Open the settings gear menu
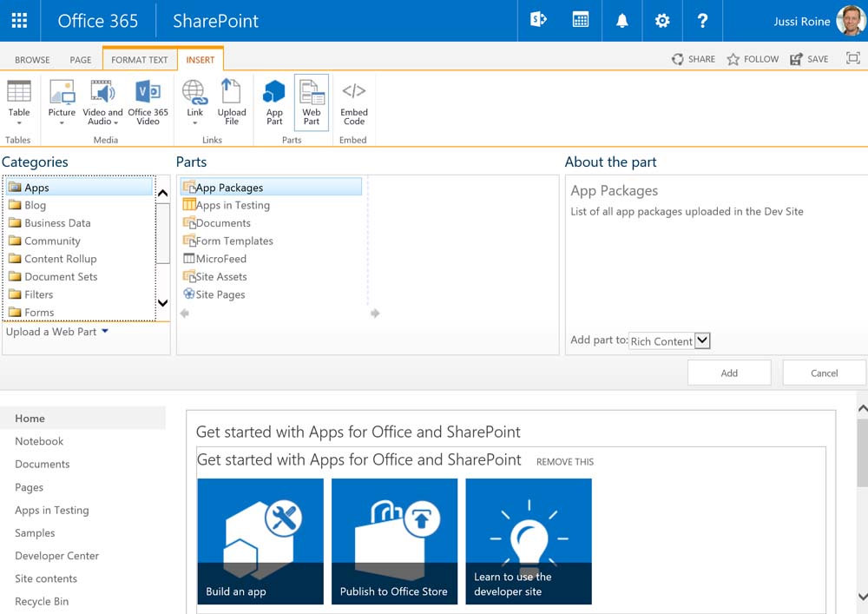The image size is (868, 614). pos(662,21)
